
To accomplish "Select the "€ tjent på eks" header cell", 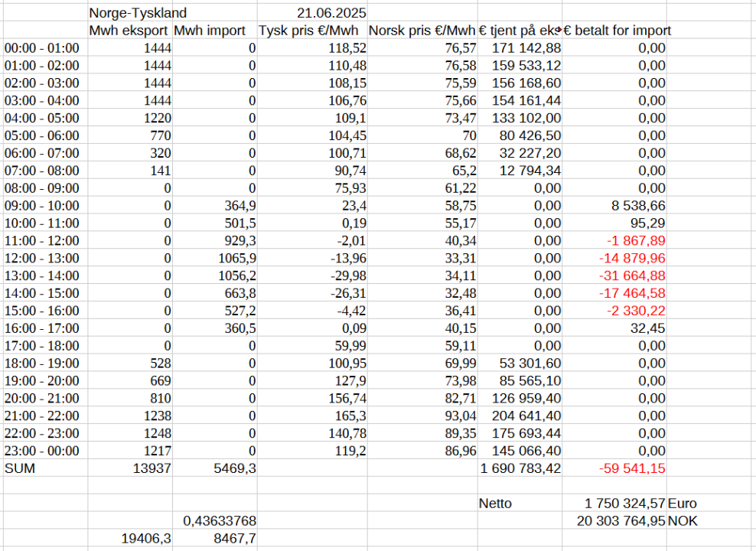I will point(519,31).
